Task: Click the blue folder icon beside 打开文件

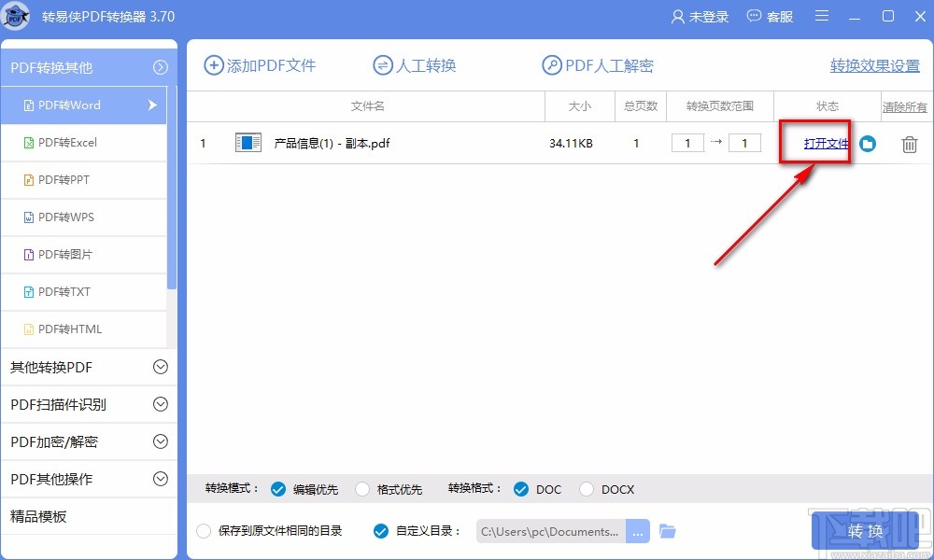Action: [x=868, y=144]
